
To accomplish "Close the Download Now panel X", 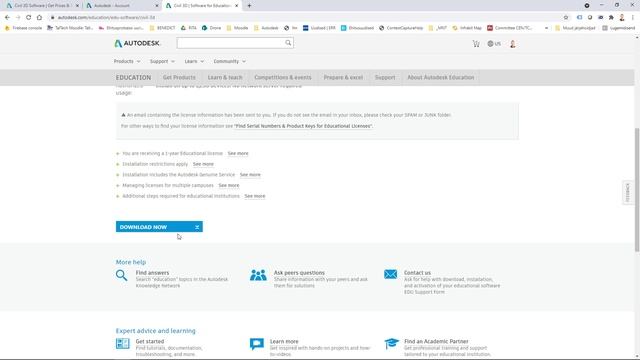I will (197, 227).
